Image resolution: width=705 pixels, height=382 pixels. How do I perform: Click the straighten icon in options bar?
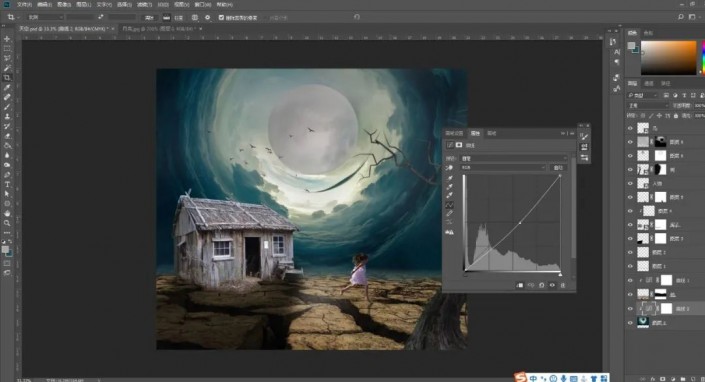(x=166, y=18)
